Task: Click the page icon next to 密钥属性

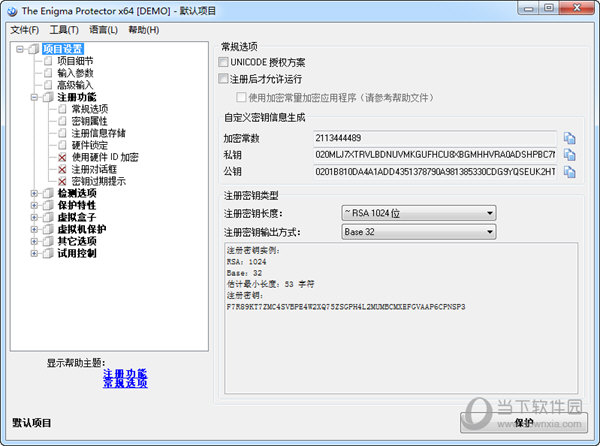Action: [62, 121]
